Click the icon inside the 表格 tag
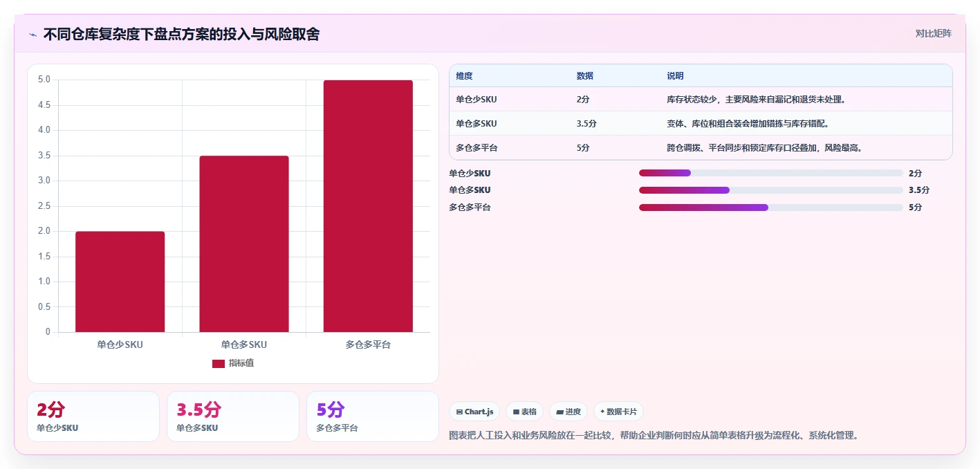 pyautogui.click(x=516, y=412)
